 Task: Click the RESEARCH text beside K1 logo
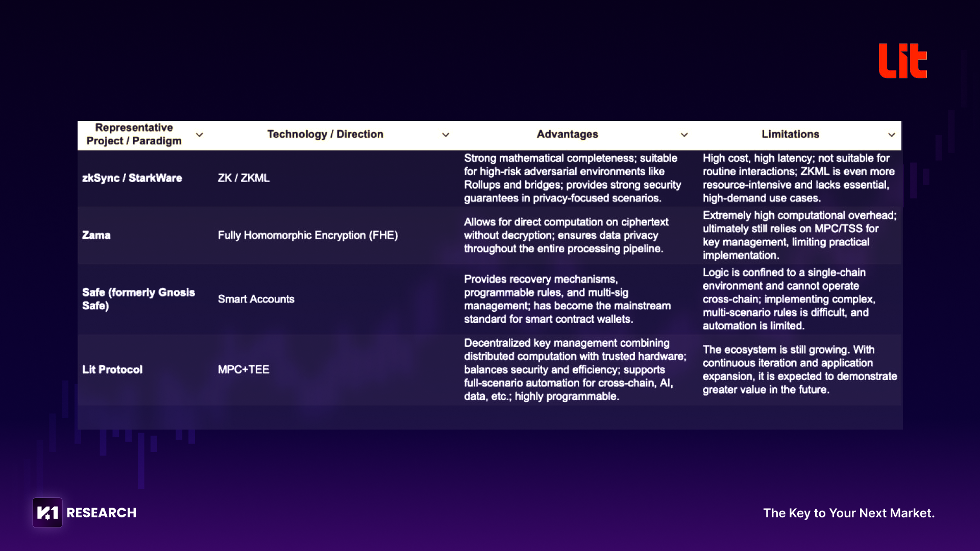[x=102, y=513]
